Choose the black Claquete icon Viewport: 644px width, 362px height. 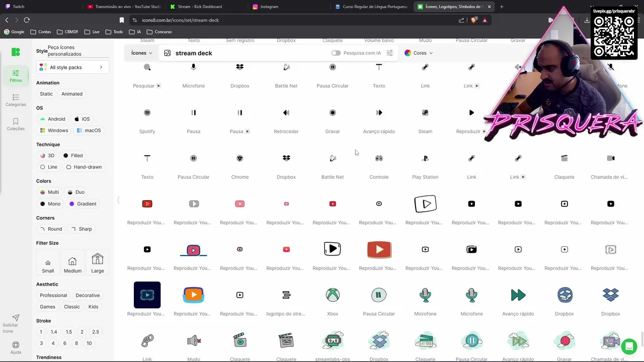[x=565, y=158]
